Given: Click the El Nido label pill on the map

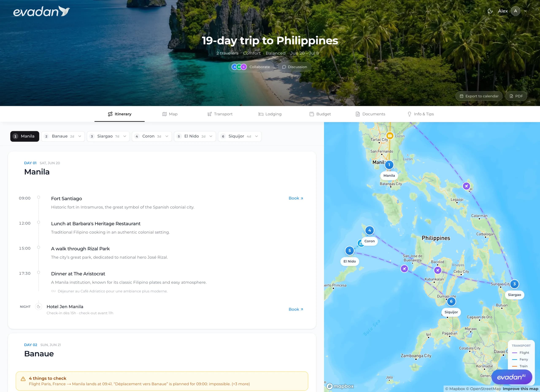Looking at the screenshot, I should click(350, 261).
